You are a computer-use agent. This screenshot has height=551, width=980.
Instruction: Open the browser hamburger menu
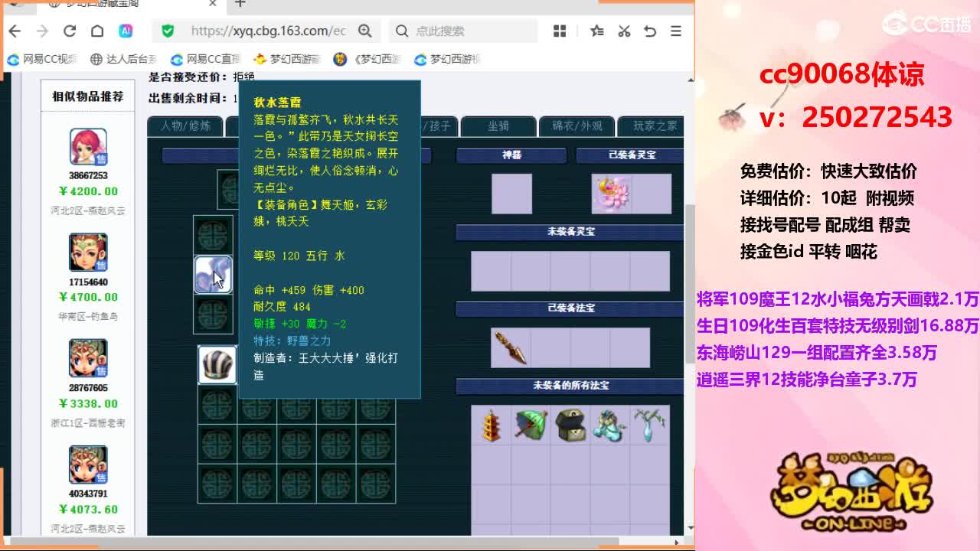point(675,31)
